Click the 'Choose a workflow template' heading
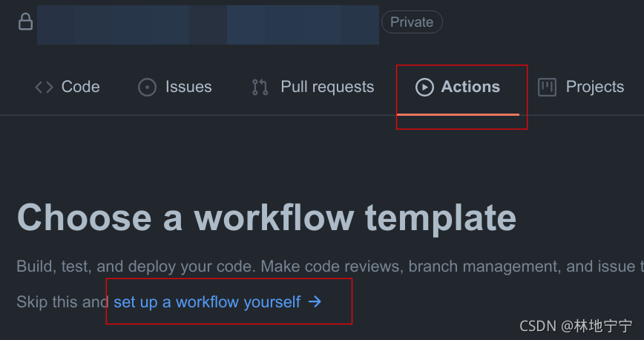This screenshot has width=644, height=340. [x=266, y=218]
